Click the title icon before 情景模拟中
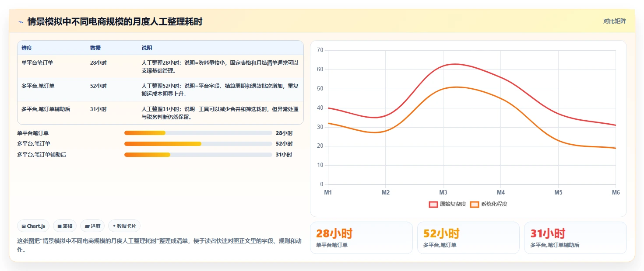 (x=21, y=22)
